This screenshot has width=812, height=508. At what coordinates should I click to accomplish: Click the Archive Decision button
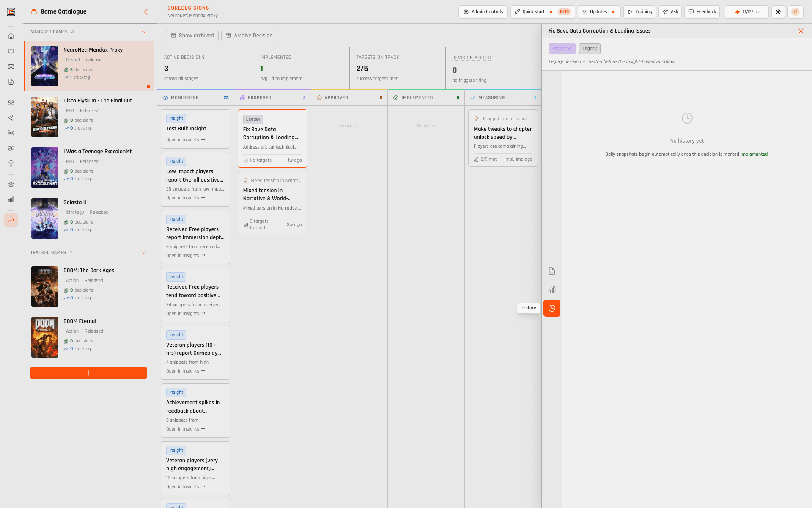[249, 36]
